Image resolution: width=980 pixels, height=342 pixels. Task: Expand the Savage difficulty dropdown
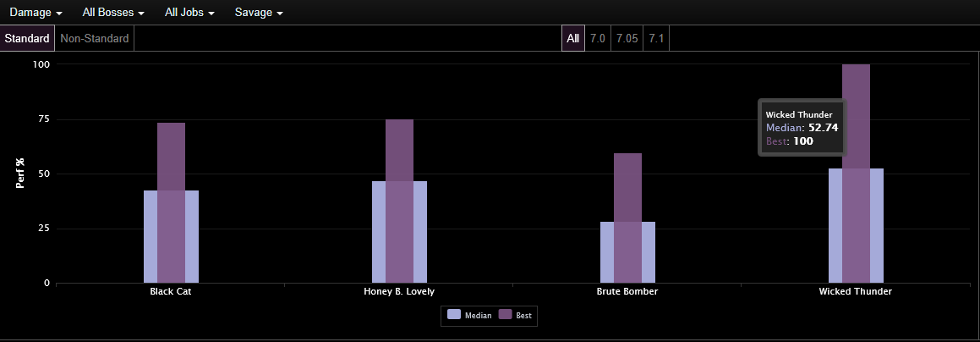tap(259, 13)
